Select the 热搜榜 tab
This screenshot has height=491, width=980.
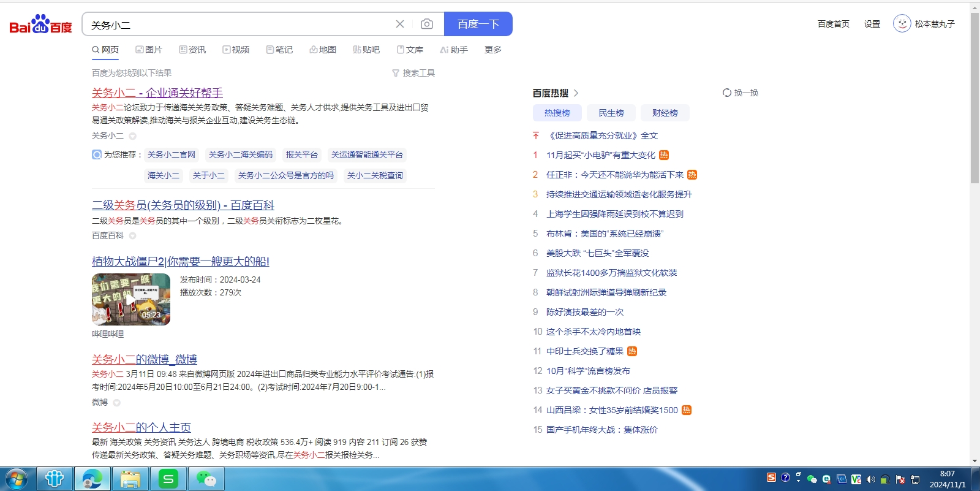557,113
